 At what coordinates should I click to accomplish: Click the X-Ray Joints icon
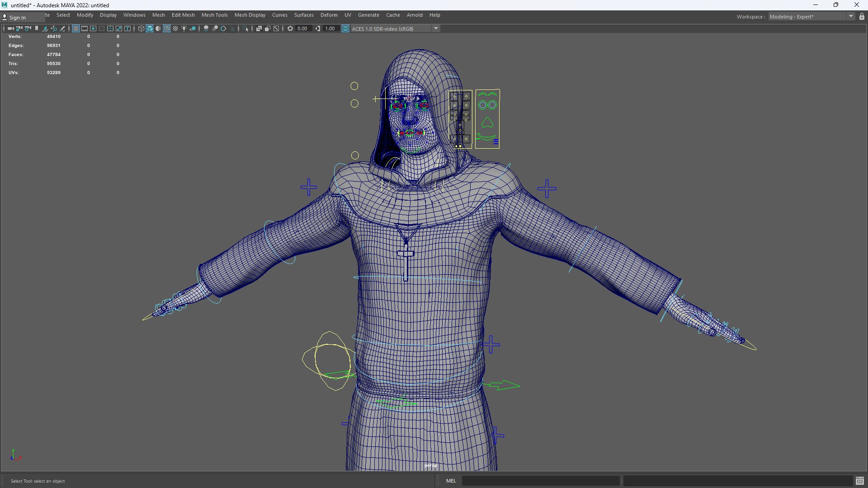point(276,28)
